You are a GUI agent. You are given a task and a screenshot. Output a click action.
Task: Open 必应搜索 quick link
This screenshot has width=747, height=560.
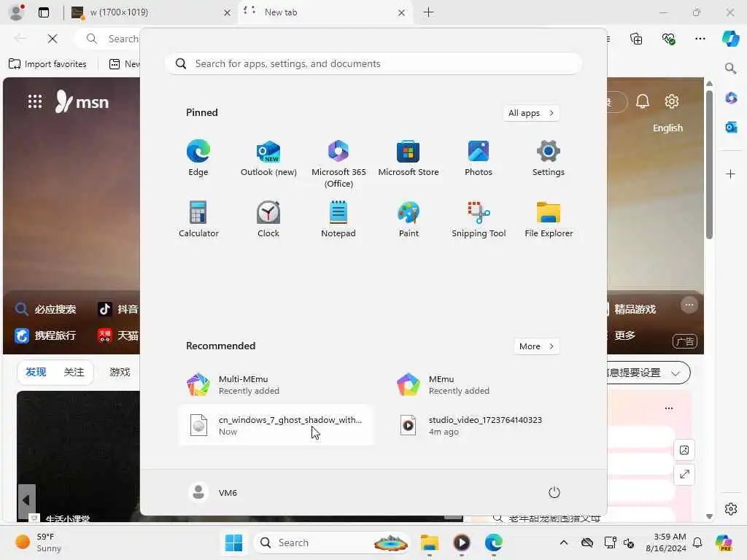[46, 309]
